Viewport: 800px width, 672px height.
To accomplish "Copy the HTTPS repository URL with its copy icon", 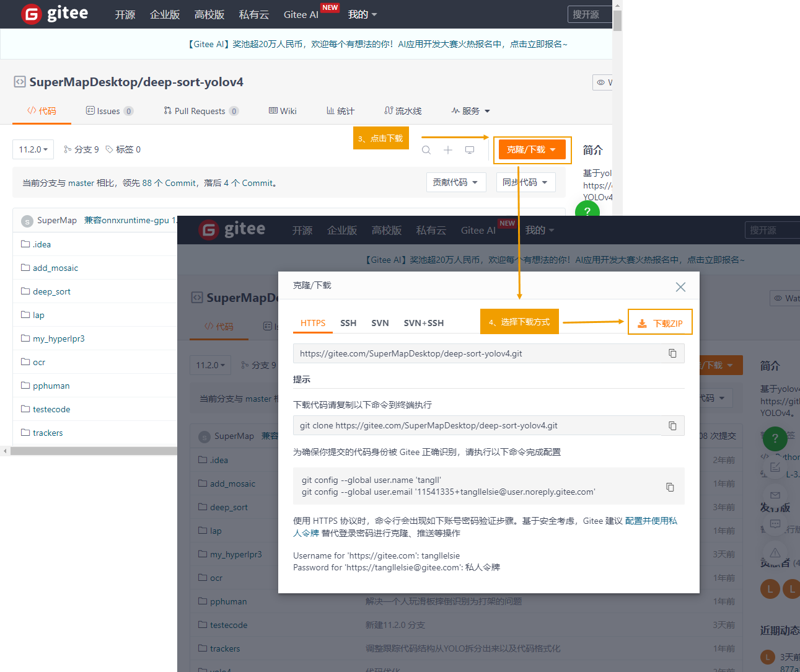I will (672, 353).
